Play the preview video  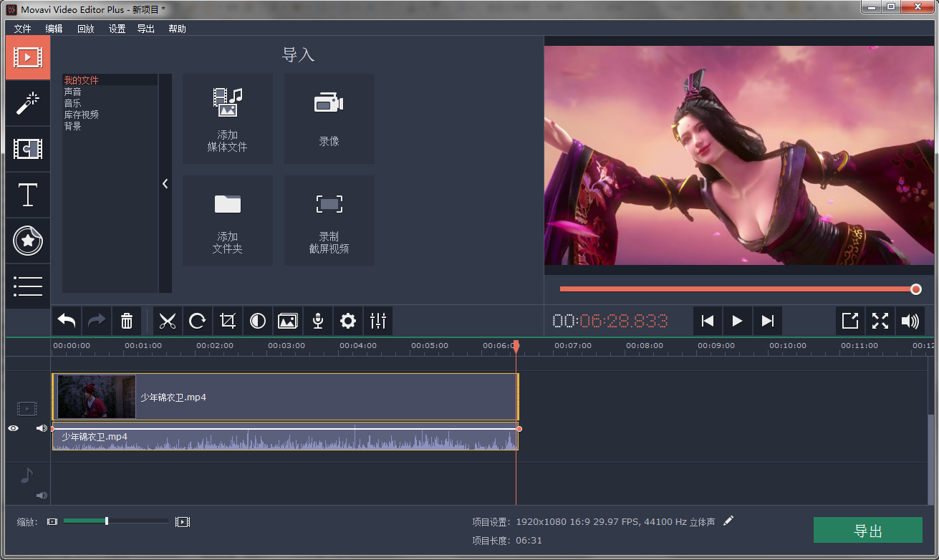point(738,321)
